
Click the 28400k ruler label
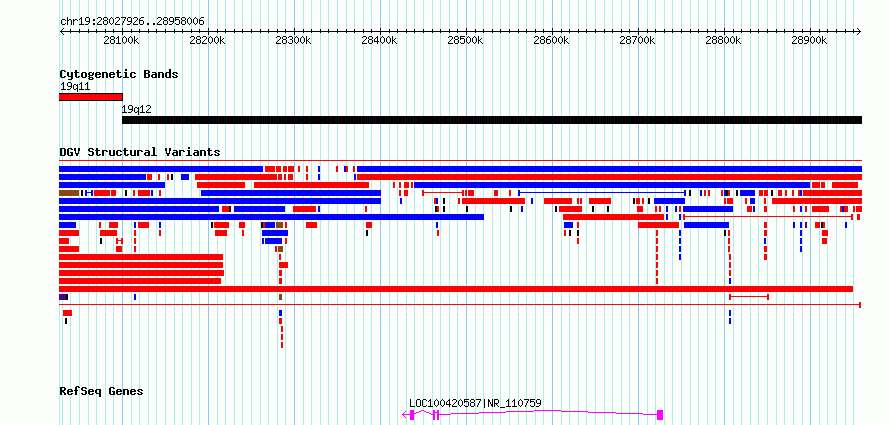click(x=379, y=41)
